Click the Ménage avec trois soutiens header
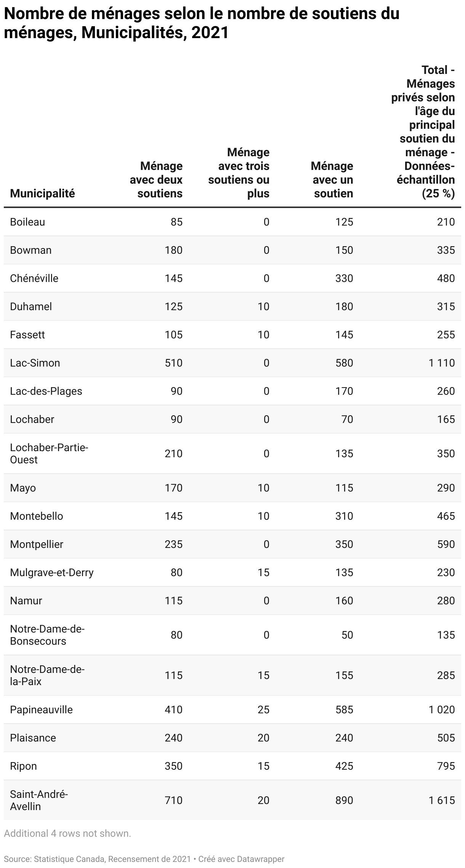Screen dimensions: 465x868 (239, 173)
